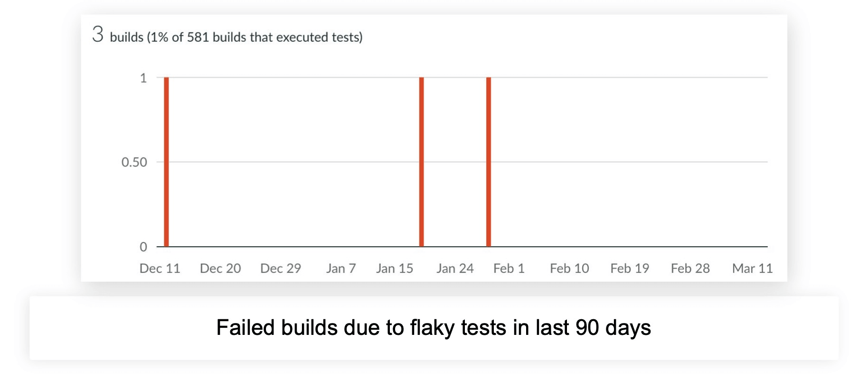Click the 'Feb 19' x-axis label

tap(630, 268)
